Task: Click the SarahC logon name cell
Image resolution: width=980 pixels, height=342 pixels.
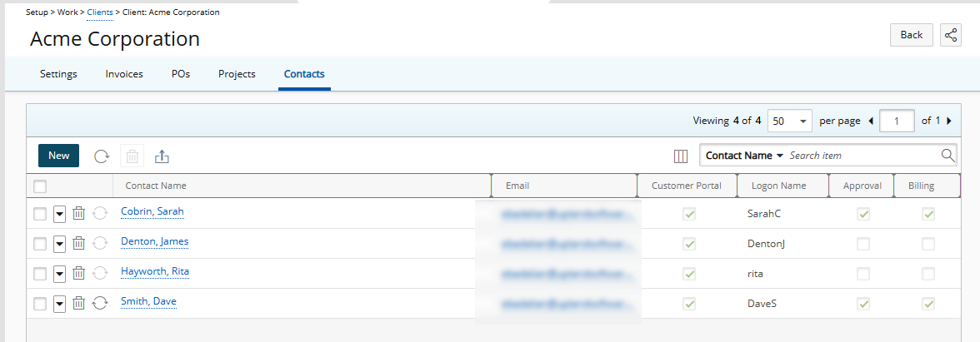Action: coord(763,214)
